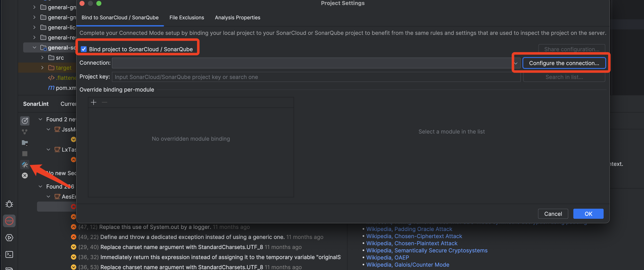Confirm settings with the OK button
644x270 pixels.
coord(588,214)
